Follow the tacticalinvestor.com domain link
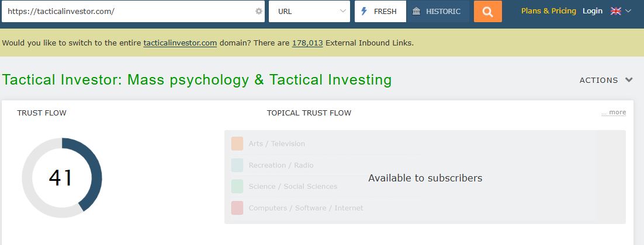 tap(180, 43)
